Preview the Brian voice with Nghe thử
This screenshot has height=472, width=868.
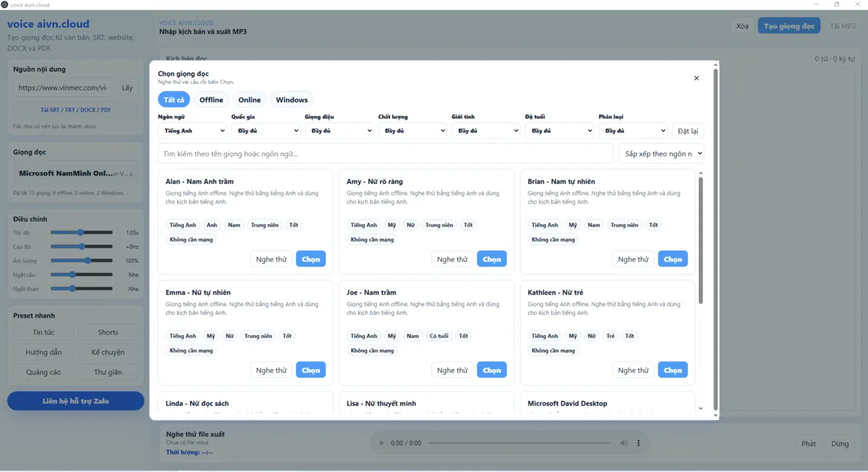(x=633, y=259)
